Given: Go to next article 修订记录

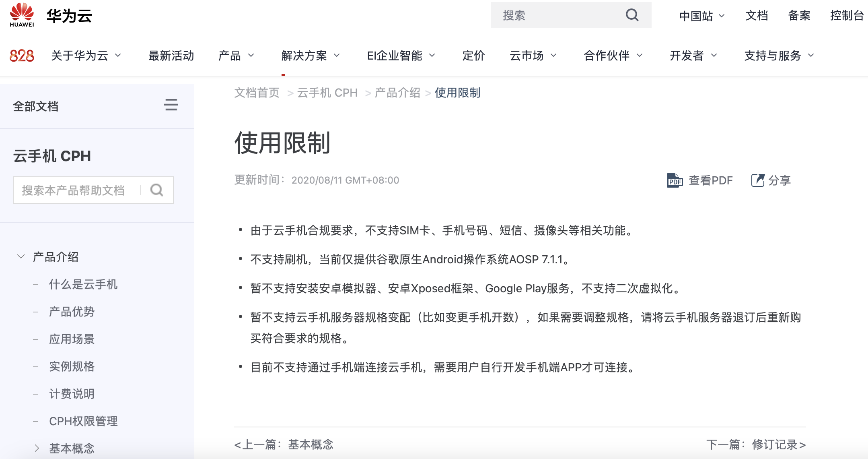Looking at the screenshot, I should pos(756,445).
